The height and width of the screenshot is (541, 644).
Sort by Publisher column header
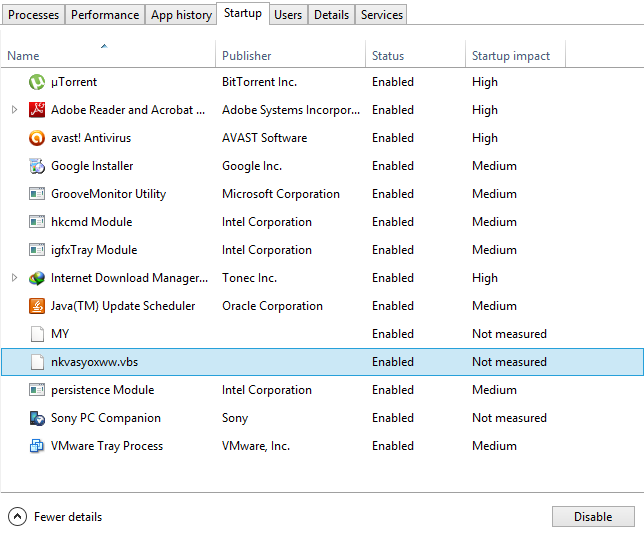[247, 56]
